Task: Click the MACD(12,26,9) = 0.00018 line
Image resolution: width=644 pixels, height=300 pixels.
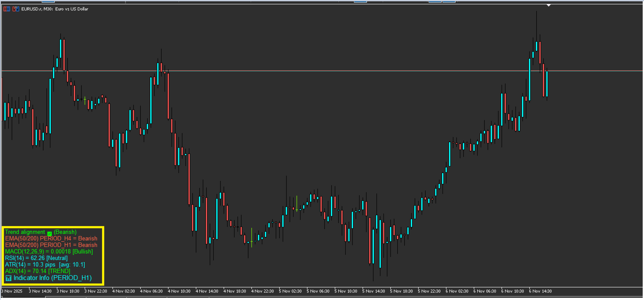Action: coord(49,252)
